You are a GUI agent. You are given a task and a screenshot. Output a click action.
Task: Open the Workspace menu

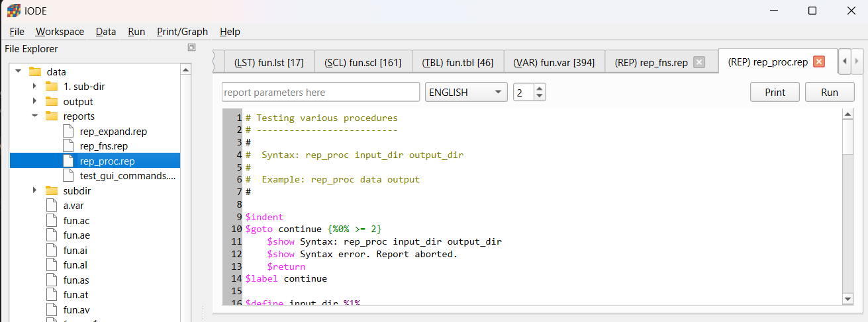coord(60,32)
